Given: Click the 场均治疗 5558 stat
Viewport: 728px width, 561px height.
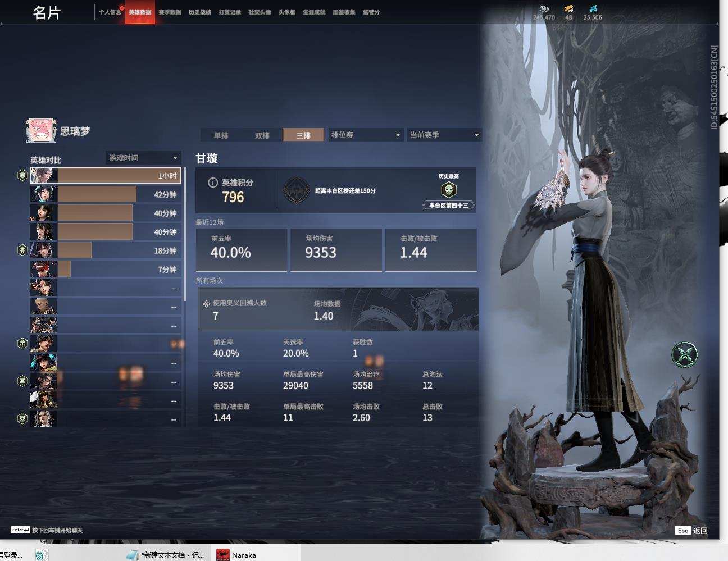Looking at the screenshot, I should click(366, 380).
